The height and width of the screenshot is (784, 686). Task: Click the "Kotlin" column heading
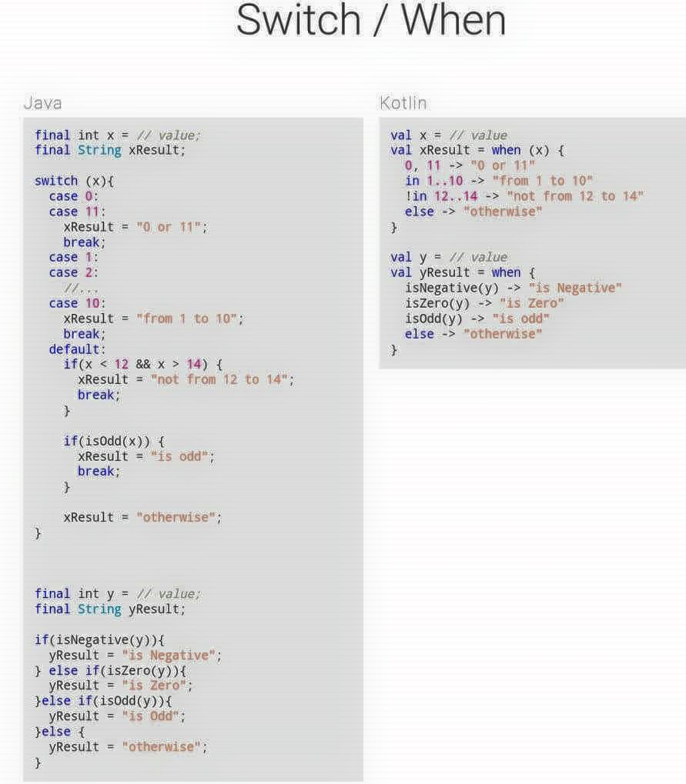[403, 103]
